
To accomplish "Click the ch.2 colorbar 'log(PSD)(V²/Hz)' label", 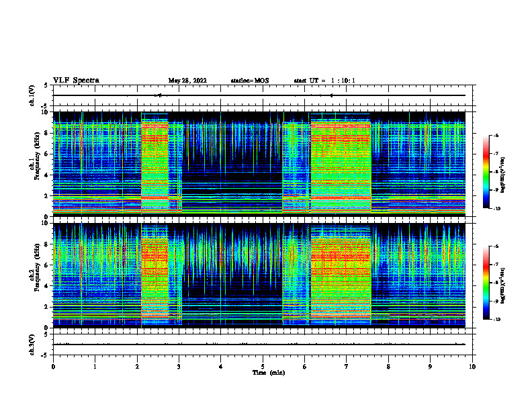I will tap(503, 285).
